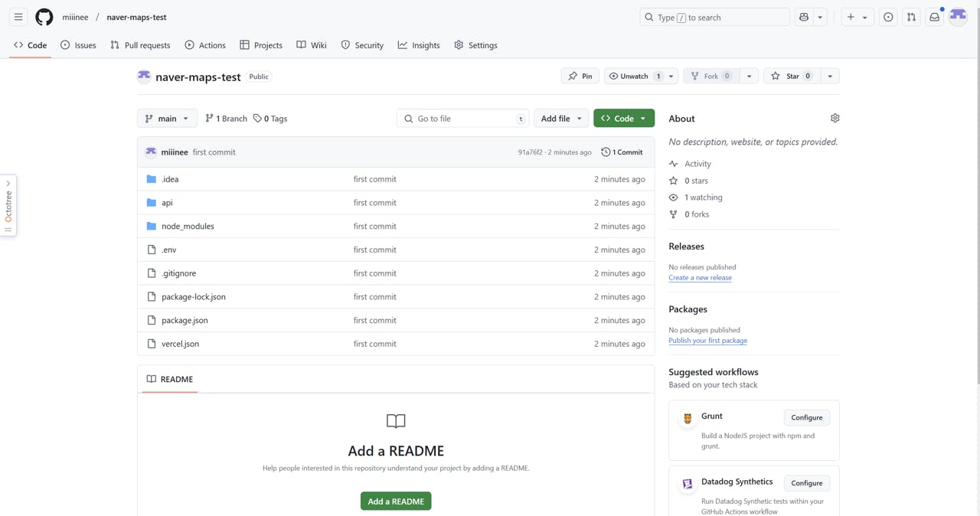Screen dimensions: 980x516
Task: Open the package.json file
Action: click(x=185, y=321)
